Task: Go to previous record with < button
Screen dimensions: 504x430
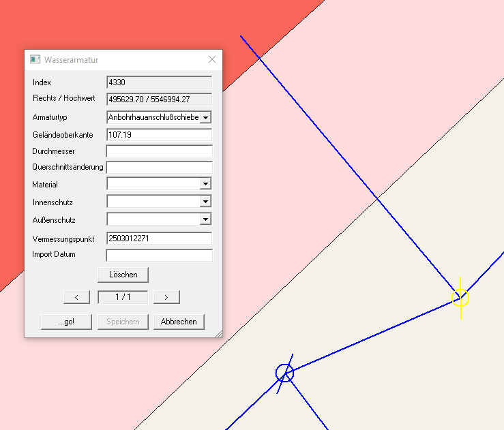Action: (77, 297)
